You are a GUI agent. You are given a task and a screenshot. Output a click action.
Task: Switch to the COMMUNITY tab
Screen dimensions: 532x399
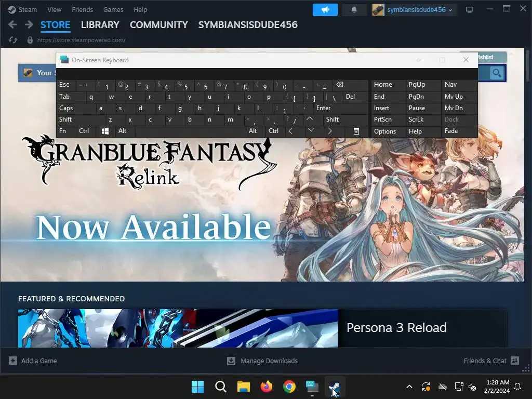[159, 25]
